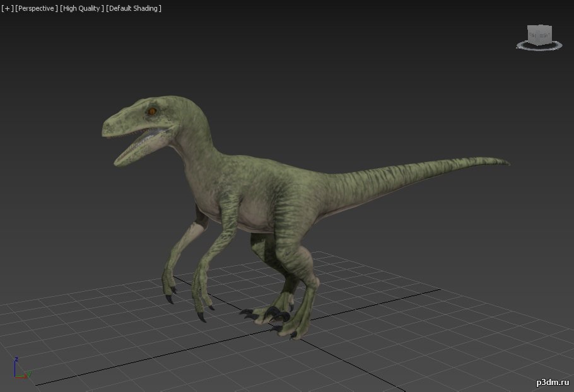Image resolution: width=574 pixels, height=392 pixels.
Task: Open the High Quality viewport label menu
Action: click(x=82, y=8)
